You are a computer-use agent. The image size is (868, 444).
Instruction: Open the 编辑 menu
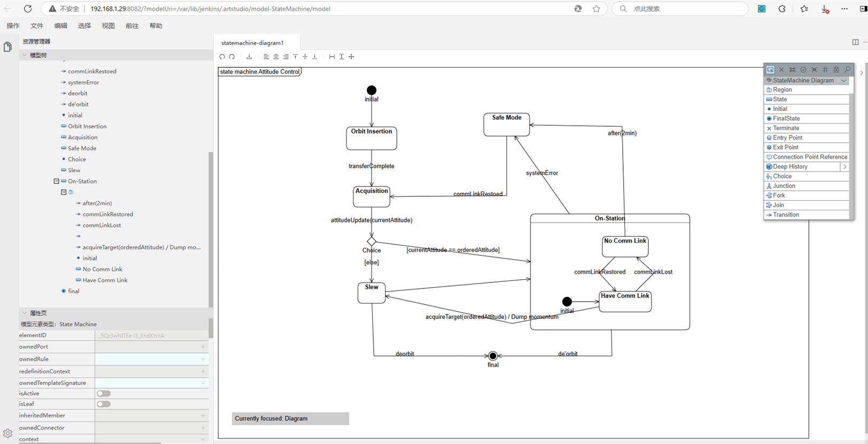coord(60,26)
